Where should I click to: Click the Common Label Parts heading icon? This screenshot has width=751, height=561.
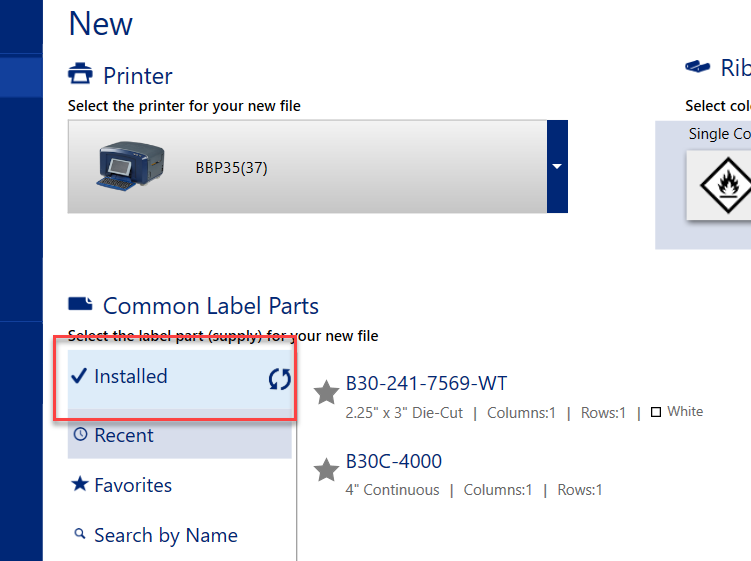[80, 304]
